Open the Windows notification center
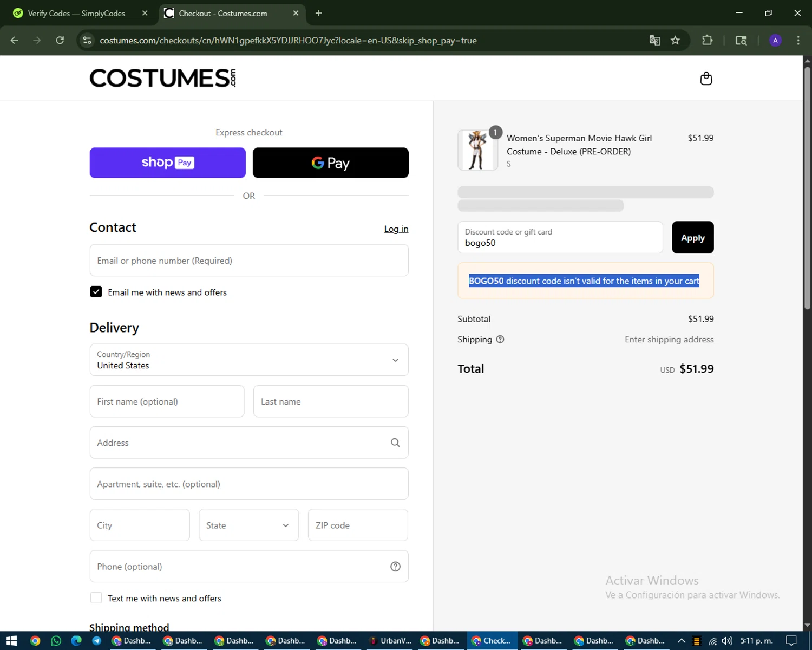 (x=791, y=641)
